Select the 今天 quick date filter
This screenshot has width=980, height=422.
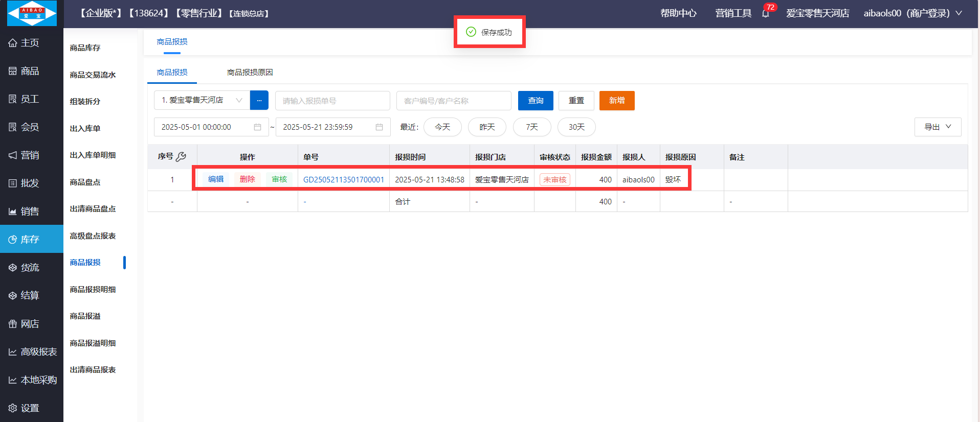(x=442, y=127)
